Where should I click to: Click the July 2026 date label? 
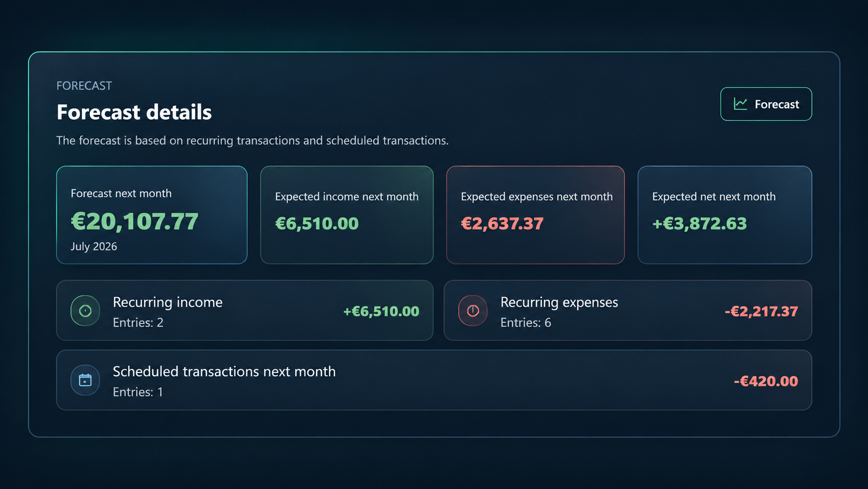click(94, 246)
